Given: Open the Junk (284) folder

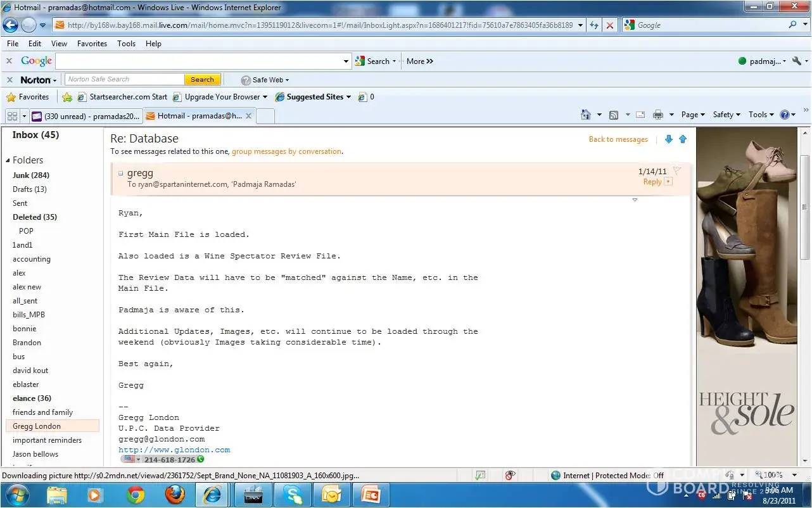Looking at the screenshot, I should click(31, 175).
